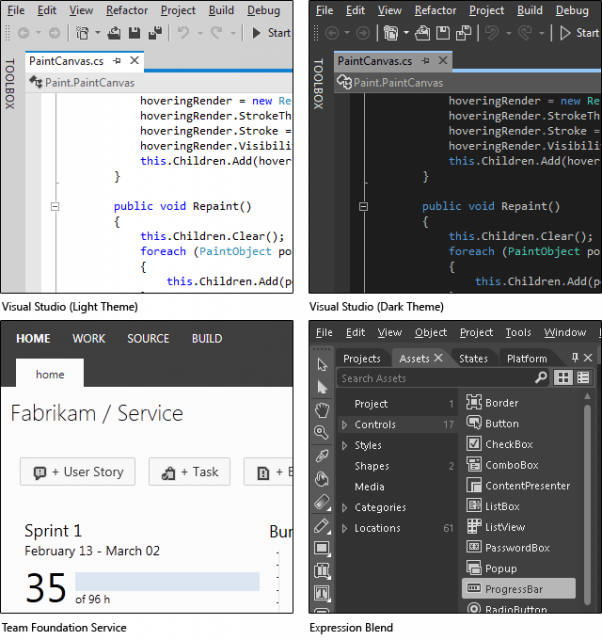
Task: Open Undo history dropdown in light theme
Action: coord(200,33)
